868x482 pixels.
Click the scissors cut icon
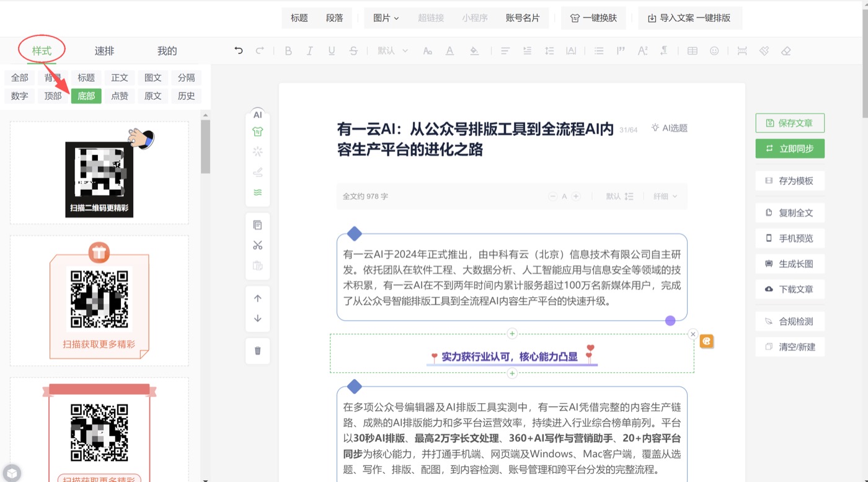(x=258, y=245)
